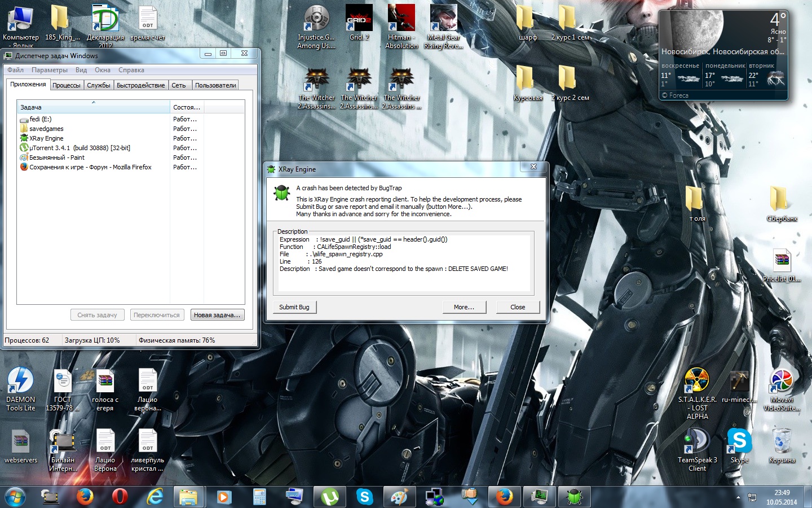Screen dimensions: 812x508
Task: Open the Окна menu in Task Manager
Action: pos(103,70)
